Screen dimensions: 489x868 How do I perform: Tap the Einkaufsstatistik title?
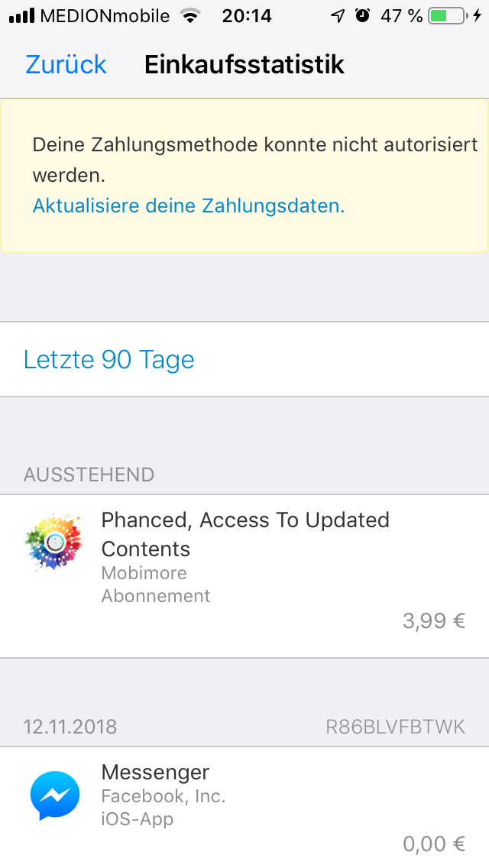[x=244, y=65]
